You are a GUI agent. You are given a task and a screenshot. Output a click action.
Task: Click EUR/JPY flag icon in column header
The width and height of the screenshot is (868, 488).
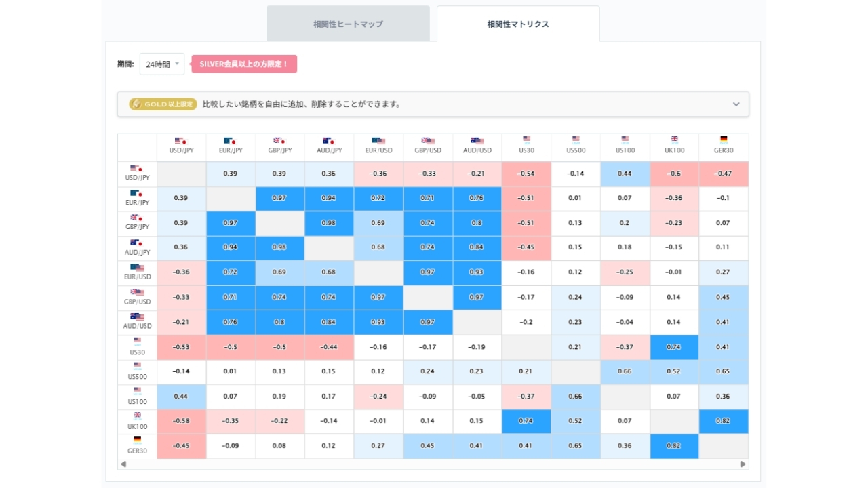click(230, 141)
